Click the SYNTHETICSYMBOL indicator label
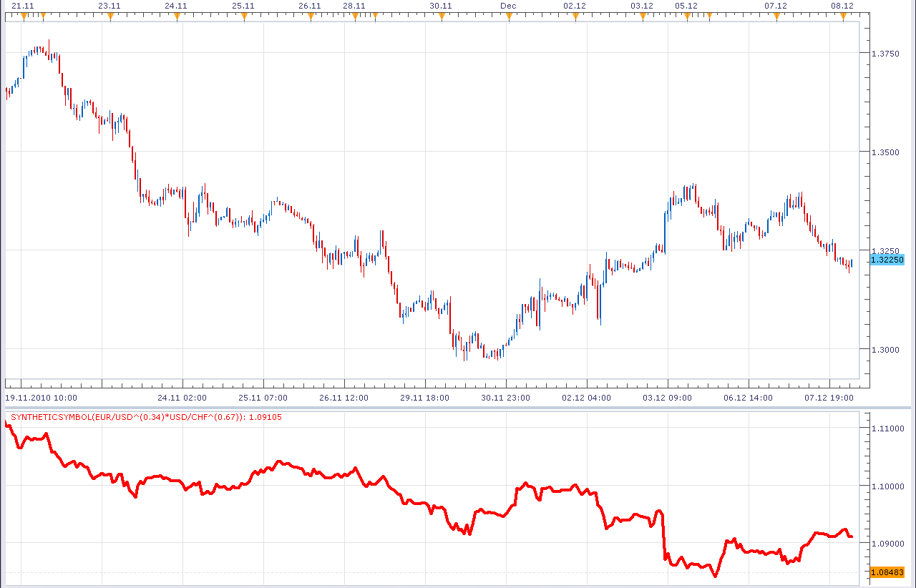Viewport: 916px width, 588px height. (x=146, y=417)
